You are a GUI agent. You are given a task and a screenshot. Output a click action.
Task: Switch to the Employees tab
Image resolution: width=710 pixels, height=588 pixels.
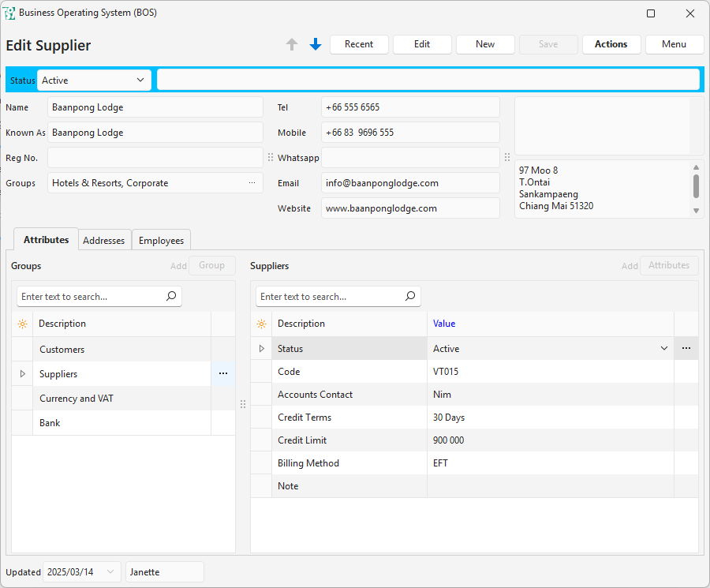161,241
